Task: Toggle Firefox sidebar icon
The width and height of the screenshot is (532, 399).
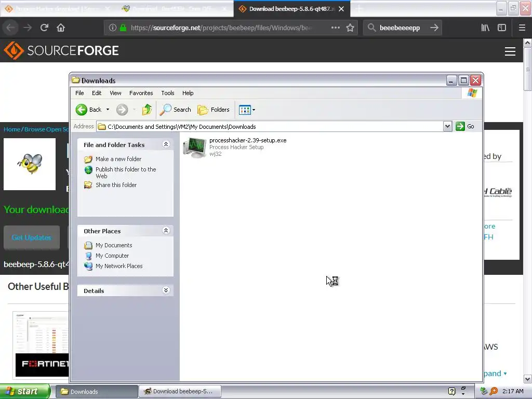Action: coord(502,28)
